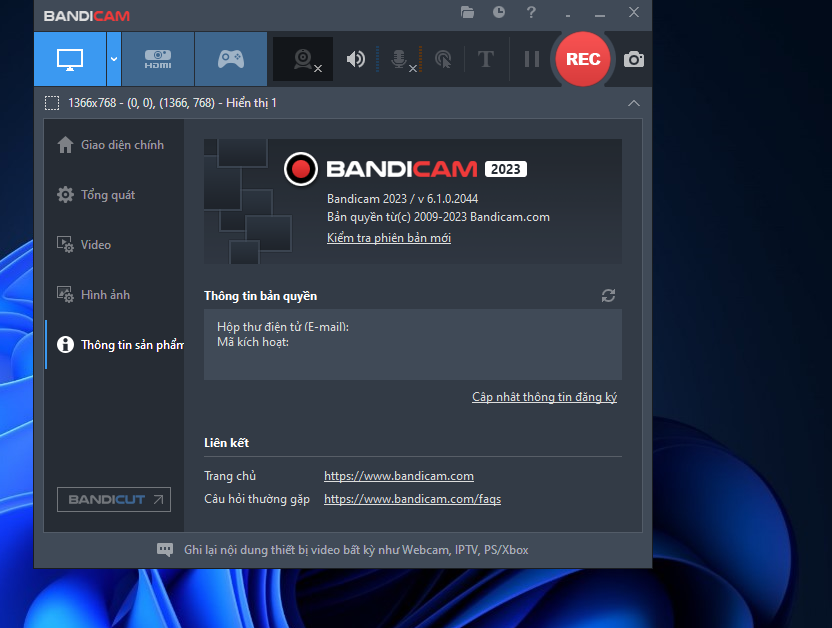Capture a screenshot with the camera icon

click(634, 59)
